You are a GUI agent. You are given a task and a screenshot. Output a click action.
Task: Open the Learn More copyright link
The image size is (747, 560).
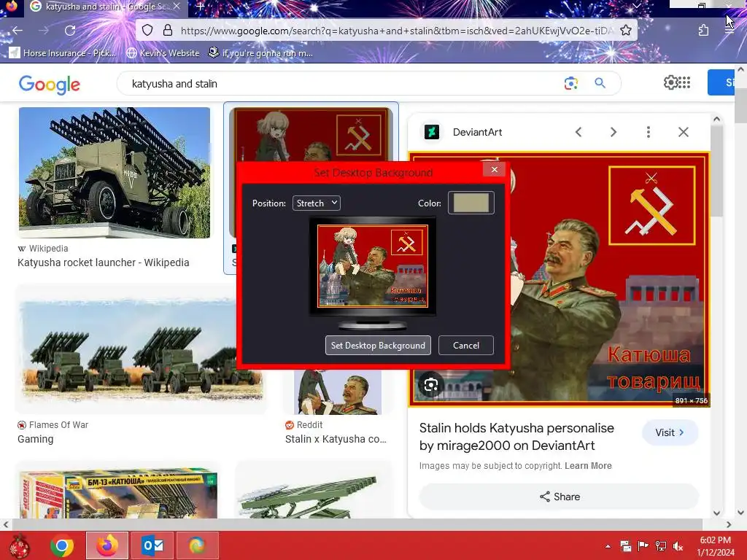588,466
